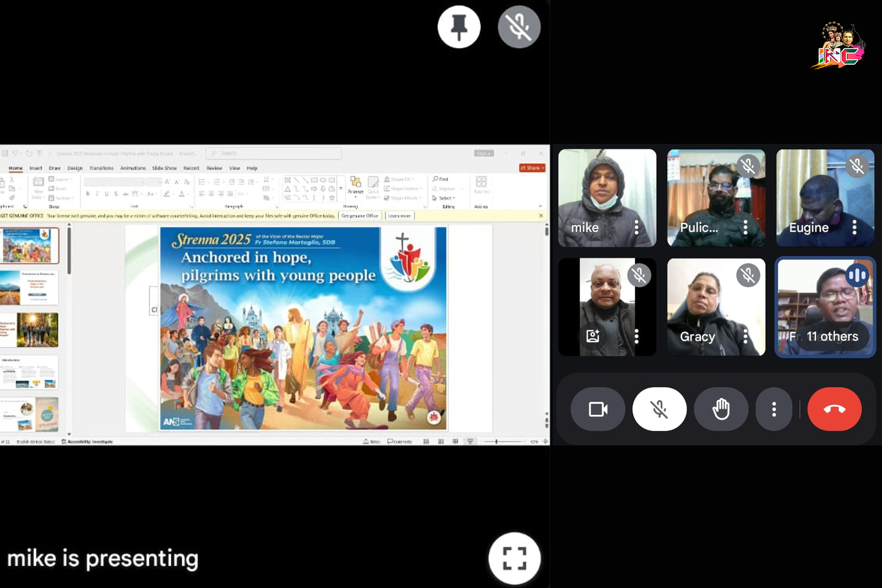Toggle Italic formatting in PowerPoint ribbon

click(97, 194)
